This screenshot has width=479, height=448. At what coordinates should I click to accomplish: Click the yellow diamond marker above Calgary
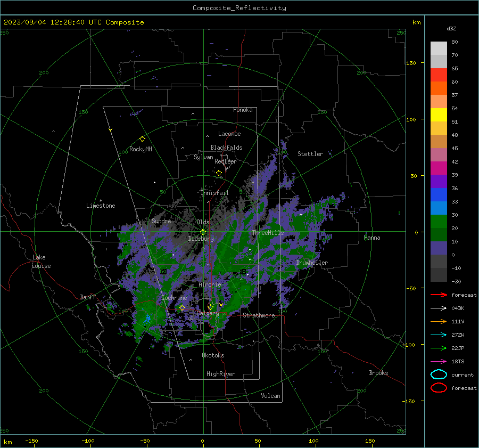click(x=210, y=307)
